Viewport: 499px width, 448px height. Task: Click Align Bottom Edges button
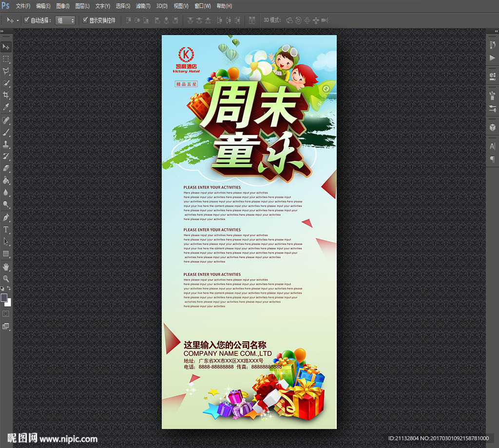point(146,20)
